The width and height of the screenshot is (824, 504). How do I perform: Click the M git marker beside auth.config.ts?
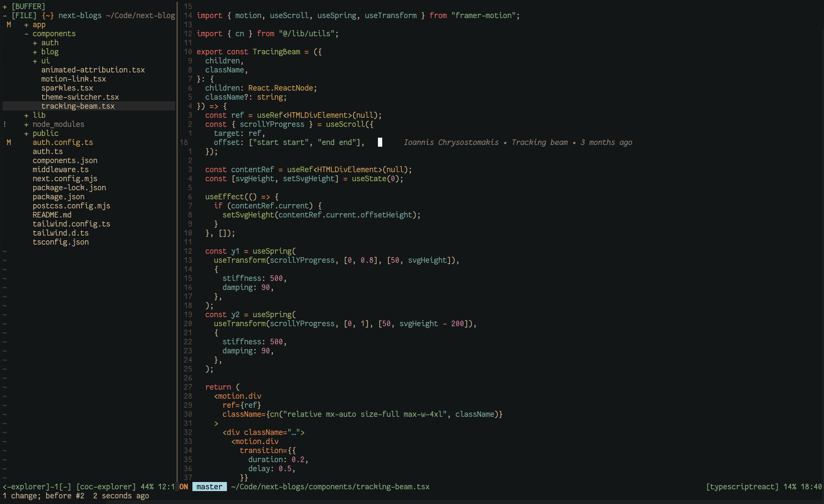click(9, 142)
